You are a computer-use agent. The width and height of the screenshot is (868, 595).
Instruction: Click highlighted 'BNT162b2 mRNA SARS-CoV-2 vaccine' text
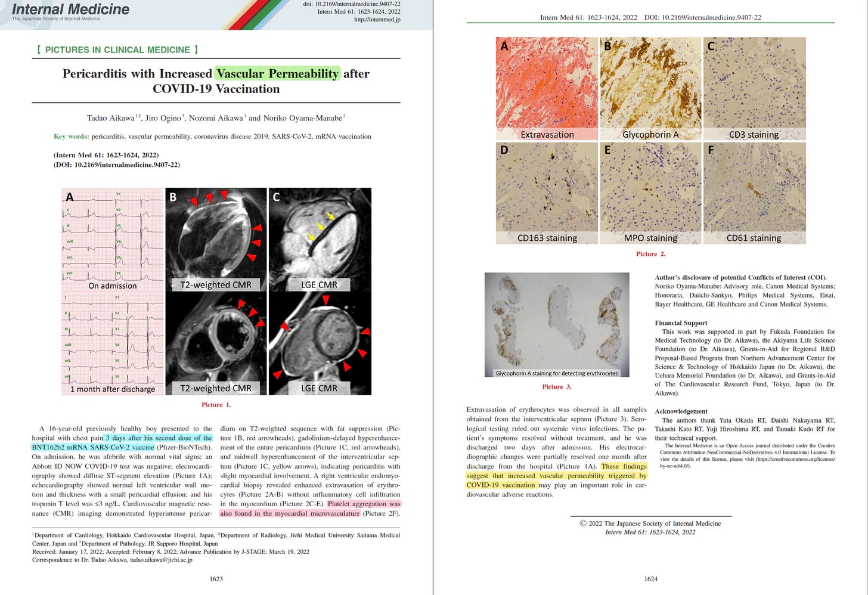(x=93, y=447)
